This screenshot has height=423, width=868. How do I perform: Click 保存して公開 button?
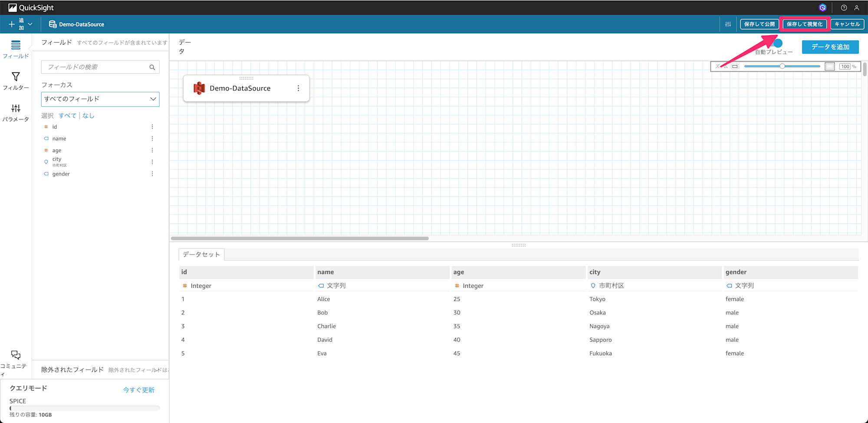pyautogui.click(x=759, y=24)
